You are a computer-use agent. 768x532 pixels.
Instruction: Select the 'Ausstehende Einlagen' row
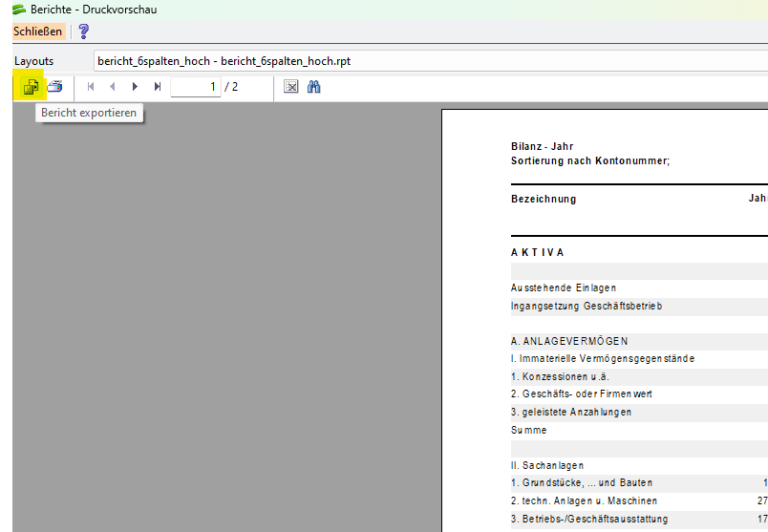point(564,287)
